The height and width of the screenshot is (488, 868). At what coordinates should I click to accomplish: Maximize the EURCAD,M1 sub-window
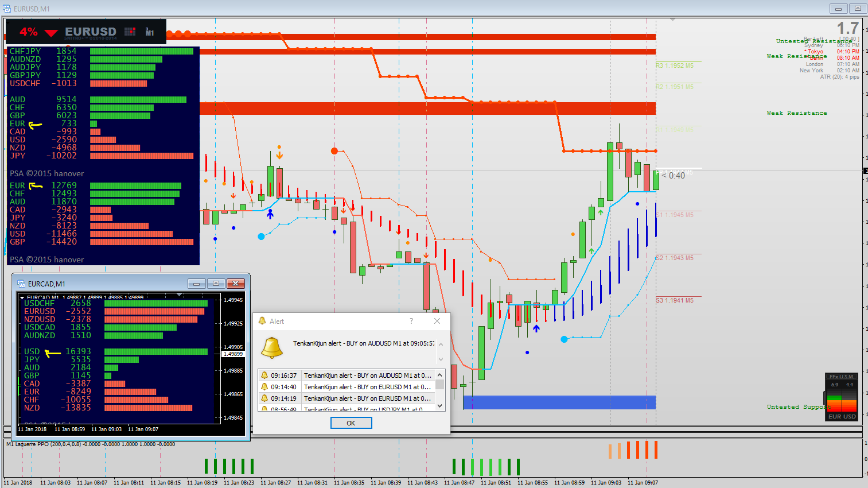pyautogui.click(x=216, y=284)
